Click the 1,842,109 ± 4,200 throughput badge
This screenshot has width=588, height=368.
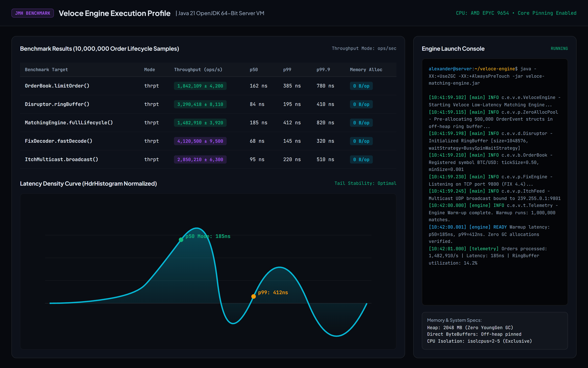[x=200, y=86]
